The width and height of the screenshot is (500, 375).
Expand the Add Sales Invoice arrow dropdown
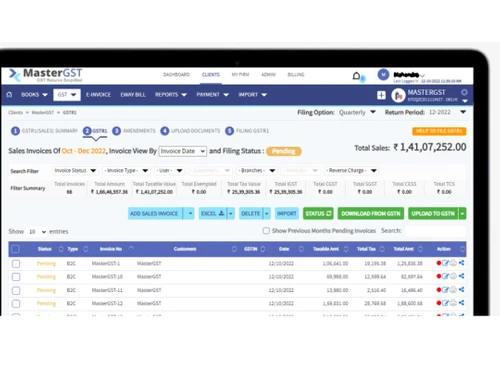pyautogui.click(x=190, y=213)
